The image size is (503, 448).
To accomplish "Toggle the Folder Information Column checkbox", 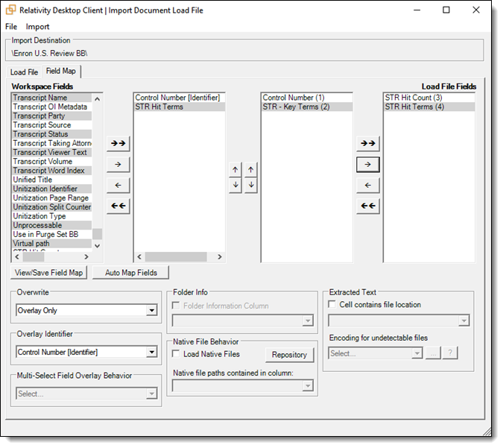I will tap(177, 306).
